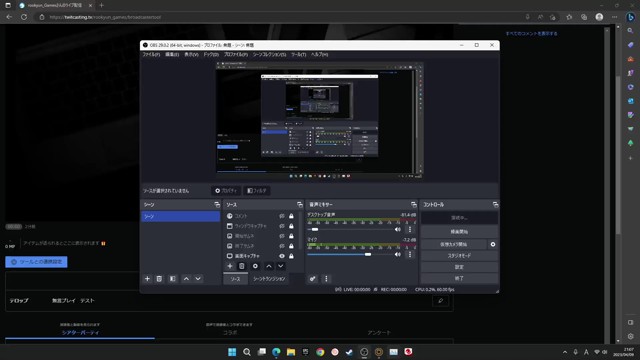Viewport: 640px width, 360px height.
Task: Add a new scene in Scenes panel
Action: [x=147, y=279]
